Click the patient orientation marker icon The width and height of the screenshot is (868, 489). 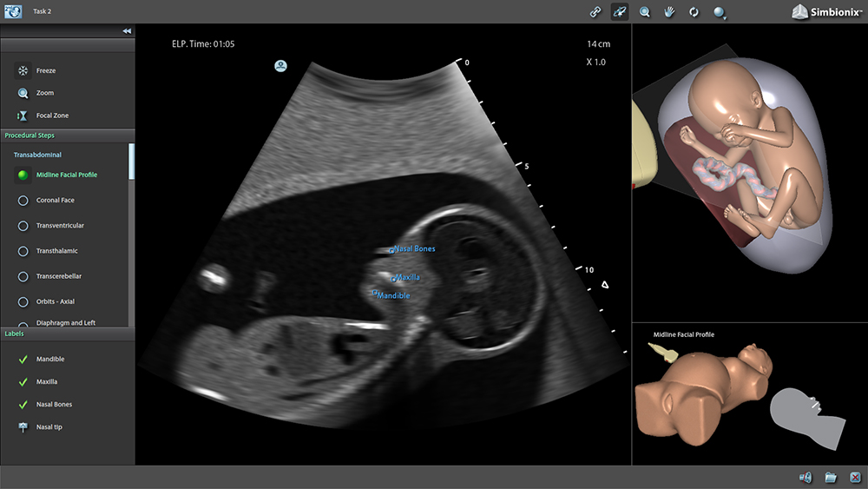(x=280, y=67)
